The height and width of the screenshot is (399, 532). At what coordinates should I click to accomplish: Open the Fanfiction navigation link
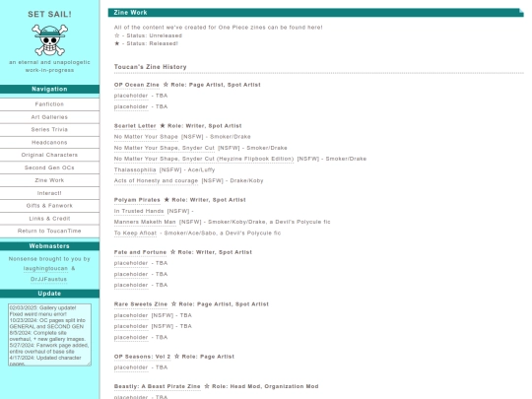(x=49, y=104)
